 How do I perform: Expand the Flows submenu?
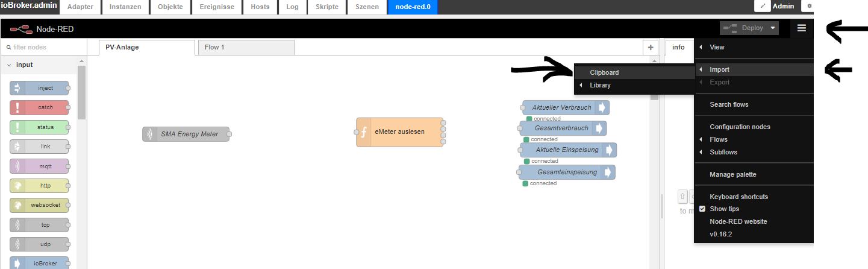click(754, 139)
